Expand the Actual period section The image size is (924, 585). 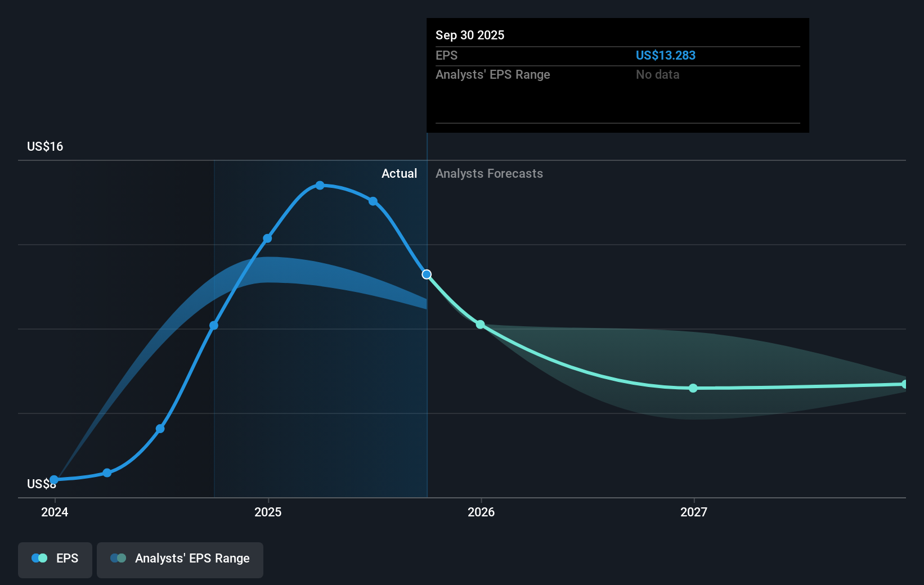click(400, 173)
